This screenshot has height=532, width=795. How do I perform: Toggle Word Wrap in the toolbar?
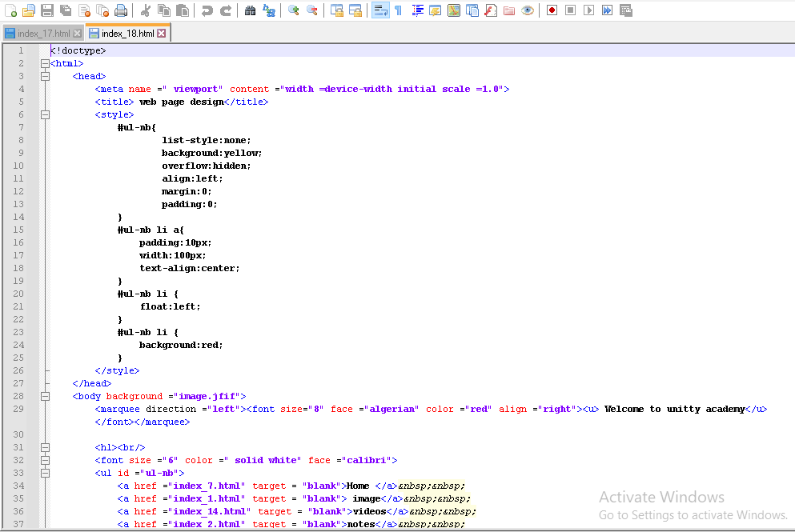click(x=380, y=10)
